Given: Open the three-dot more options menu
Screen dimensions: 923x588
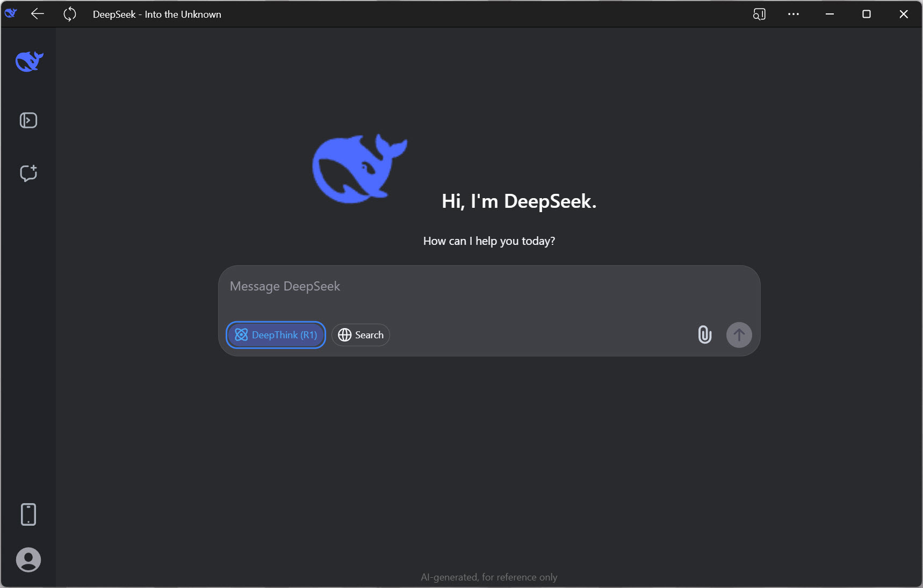Looking at the screenshot, I should [x=794, y=14].
